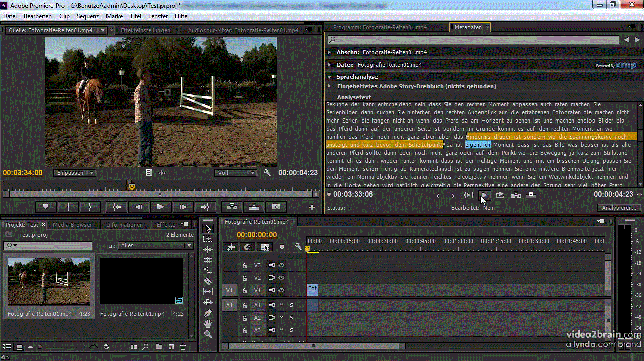Select the Ripple Edit tool

[x=208, y=250]
